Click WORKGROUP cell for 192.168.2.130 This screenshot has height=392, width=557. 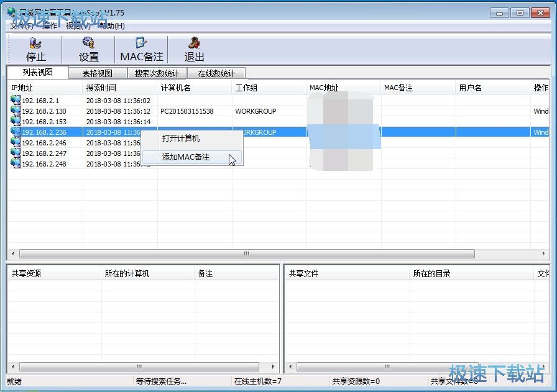[255, 111]
